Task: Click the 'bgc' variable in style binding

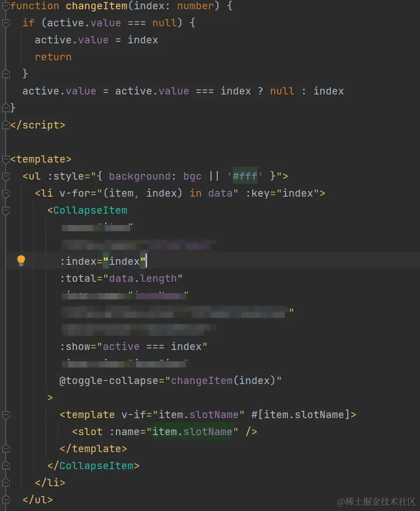Action: click(192, 177)
